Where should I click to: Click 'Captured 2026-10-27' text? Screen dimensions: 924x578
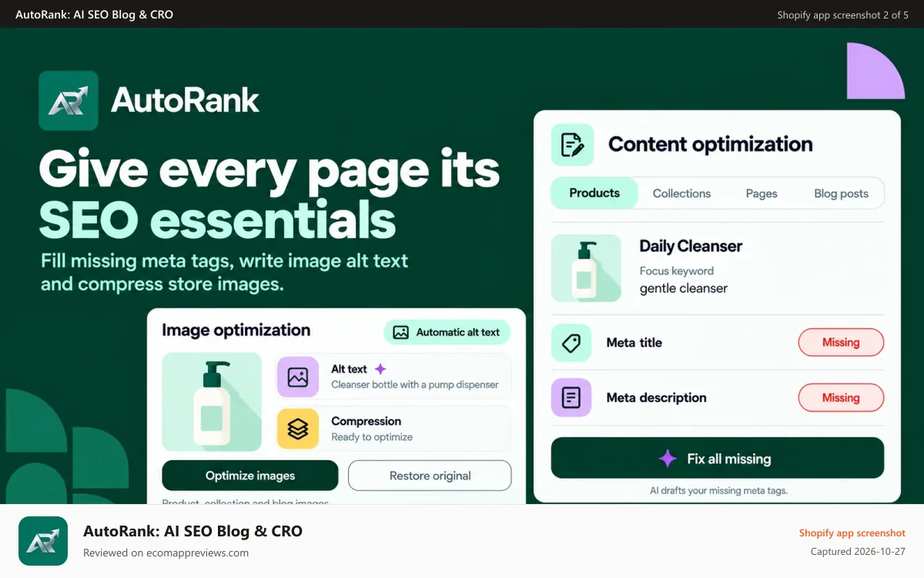click(858, 552)
